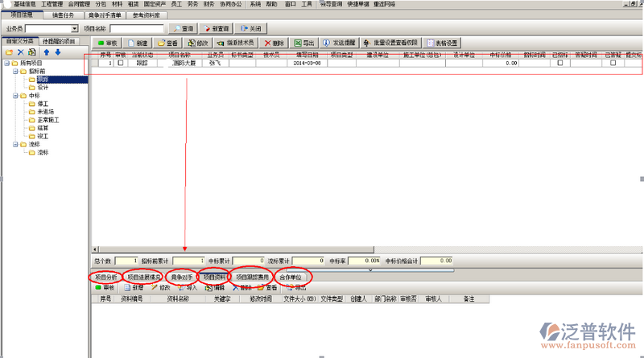Open the 协同办公 menu
This screenshot has width=644, height=358.
pyautogui.click(x=231, y=4)
